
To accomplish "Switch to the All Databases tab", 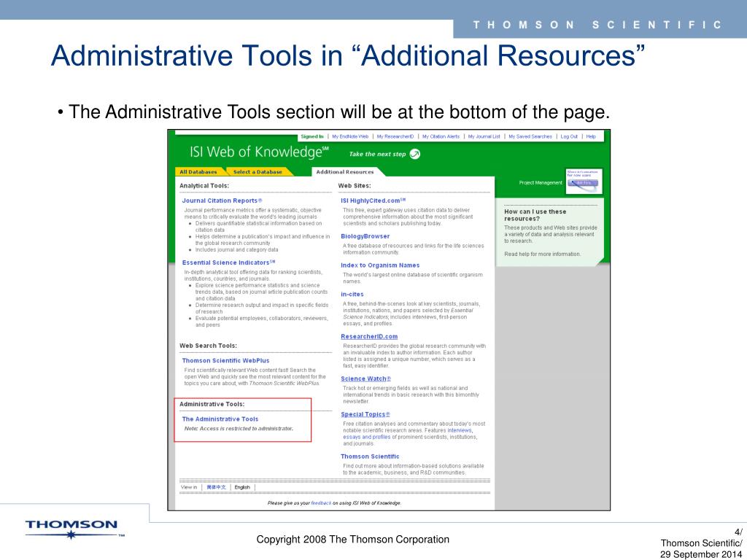I will click(x=198, y=172).
